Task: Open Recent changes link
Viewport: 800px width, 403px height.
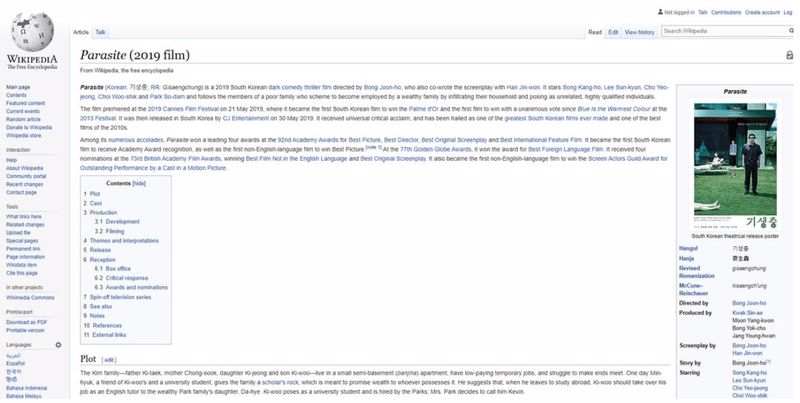Action: [24, 185]
